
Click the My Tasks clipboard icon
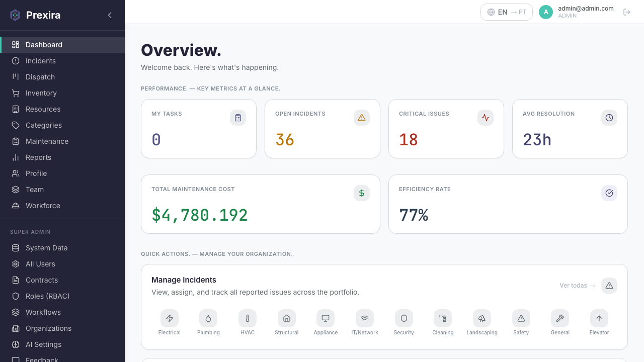click(x=238, y=118)
